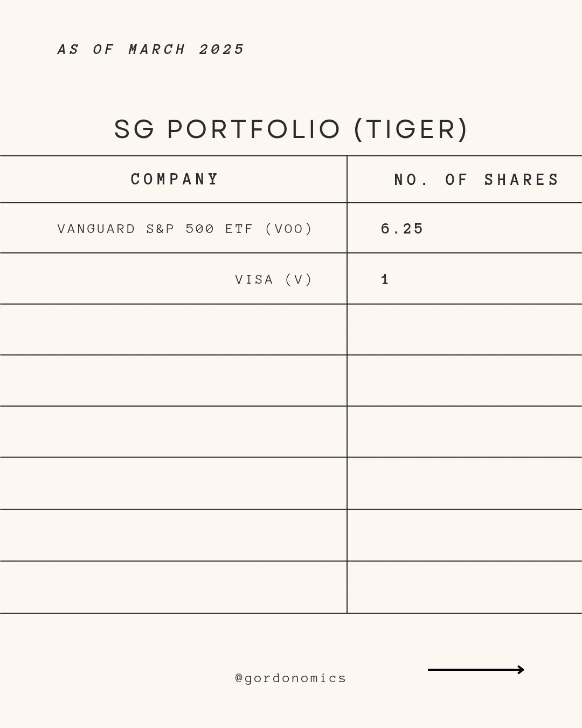582x728 pixels.
Task: Select the SG PORTFOLIO (TIGER) title
Action: (x=290, y=129)
